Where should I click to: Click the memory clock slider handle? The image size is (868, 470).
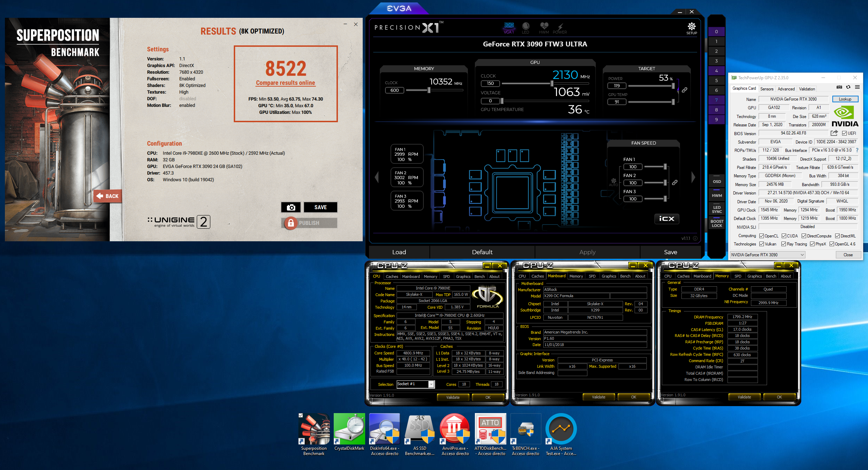429,90
